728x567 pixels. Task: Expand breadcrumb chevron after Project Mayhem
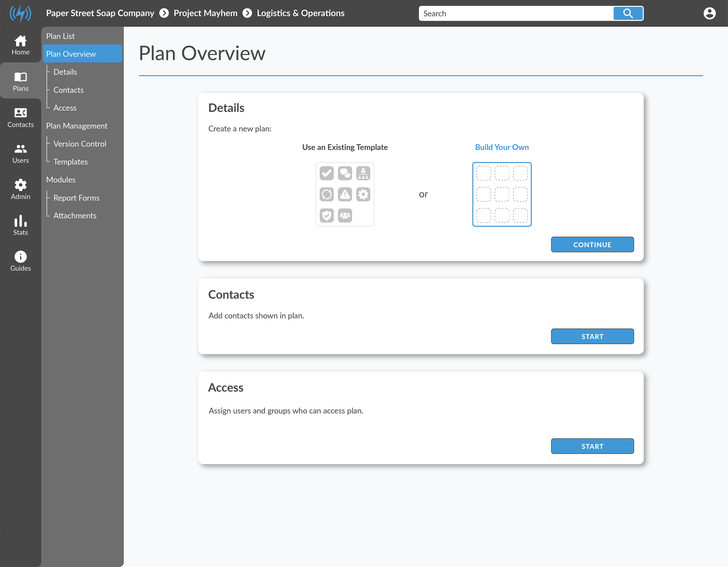(247, 13)
